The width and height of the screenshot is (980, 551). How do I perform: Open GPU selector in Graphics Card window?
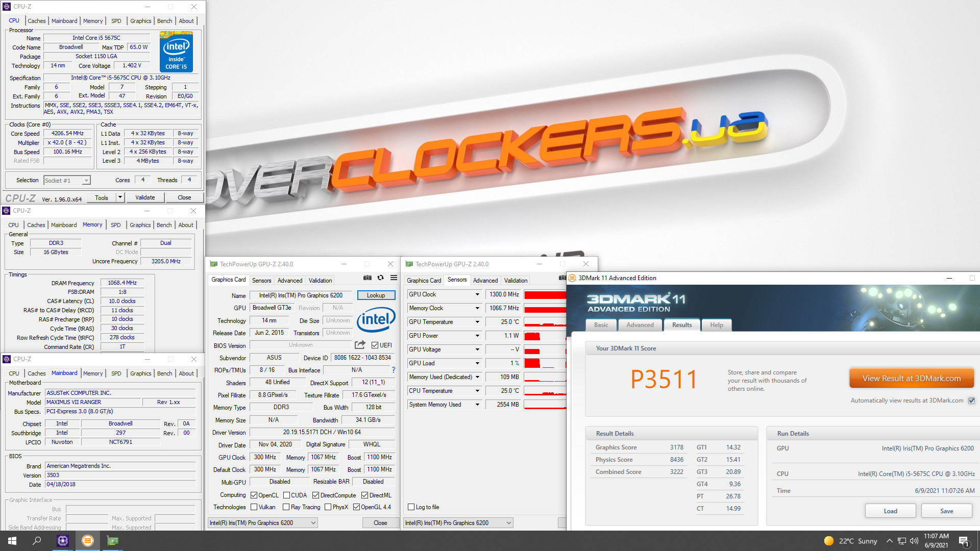point(263,523)
